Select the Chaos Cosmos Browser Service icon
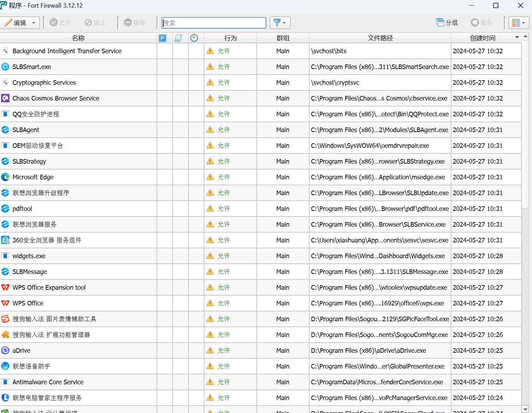This screenshot has height=413, width=532. pyautogui.click(x=5, y=98)
